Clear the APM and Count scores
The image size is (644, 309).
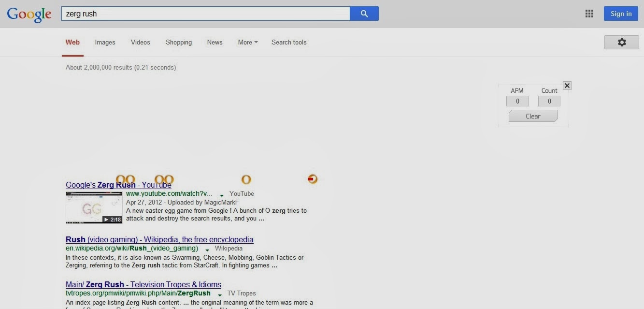(533, 116)
